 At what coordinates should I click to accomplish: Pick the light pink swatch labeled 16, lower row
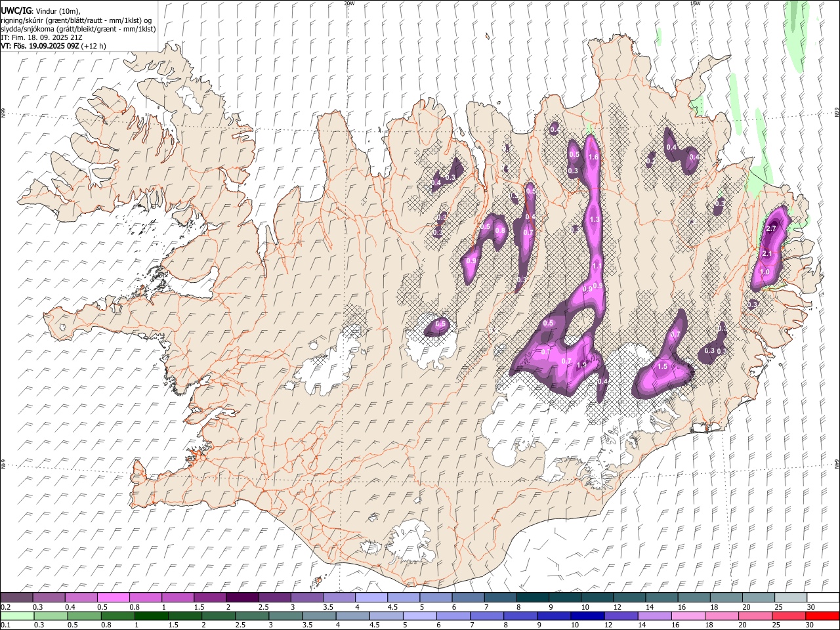click(688, 616)
